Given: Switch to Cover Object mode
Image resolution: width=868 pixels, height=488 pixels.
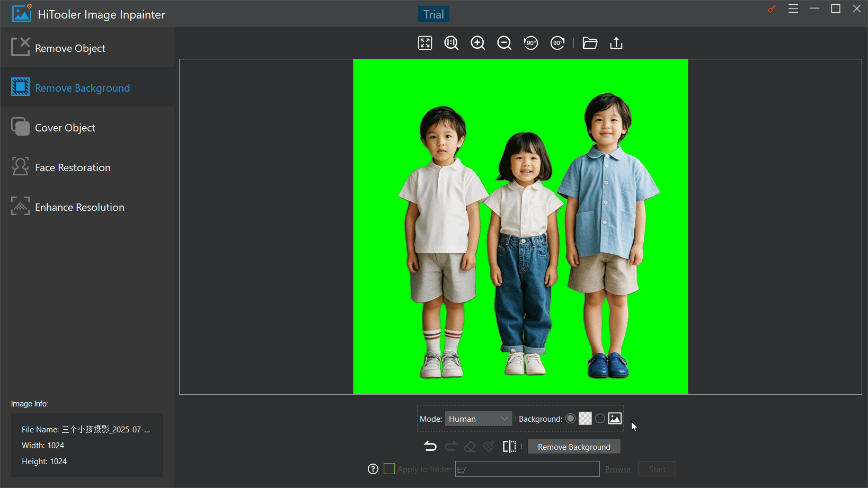Looking at the screenshot, I should tap(87, 128).
